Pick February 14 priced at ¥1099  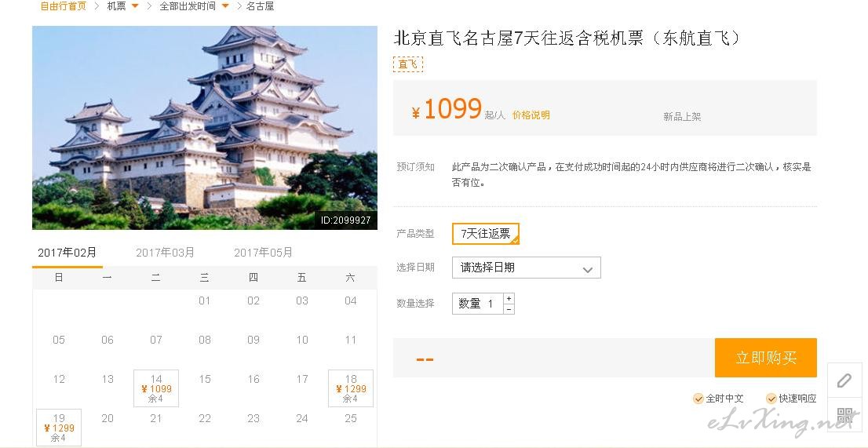pyautogui.click(x=156, y=388)
